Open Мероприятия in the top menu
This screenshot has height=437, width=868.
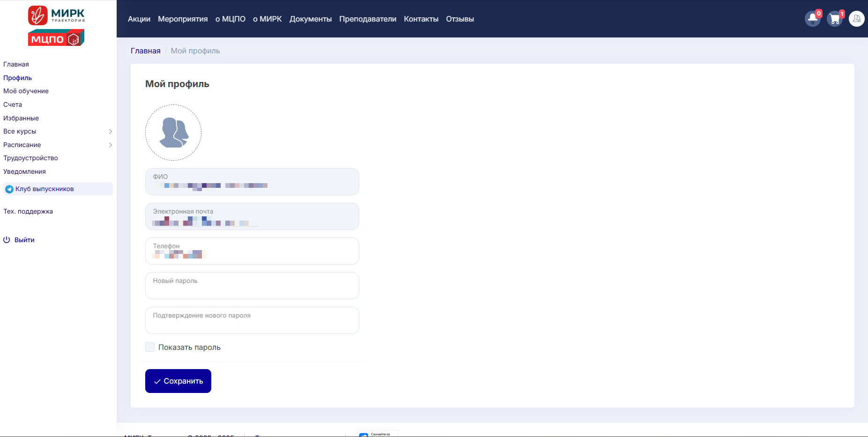click(183, 19)
